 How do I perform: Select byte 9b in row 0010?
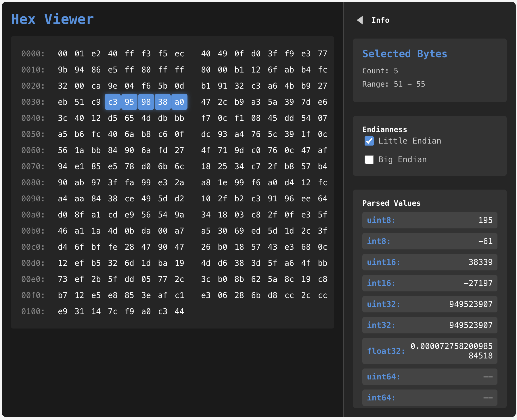coord(63,70)
